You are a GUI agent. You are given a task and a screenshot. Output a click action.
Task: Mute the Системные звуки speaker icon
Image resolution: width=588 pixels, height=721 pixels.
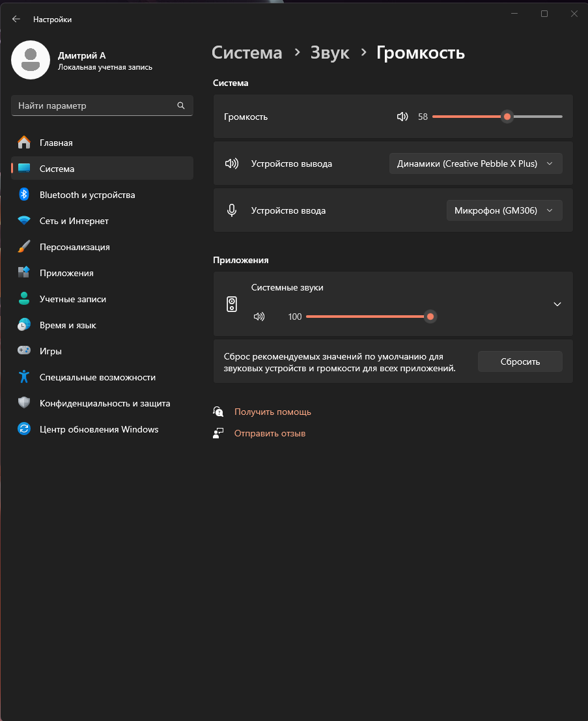[259, 317]
